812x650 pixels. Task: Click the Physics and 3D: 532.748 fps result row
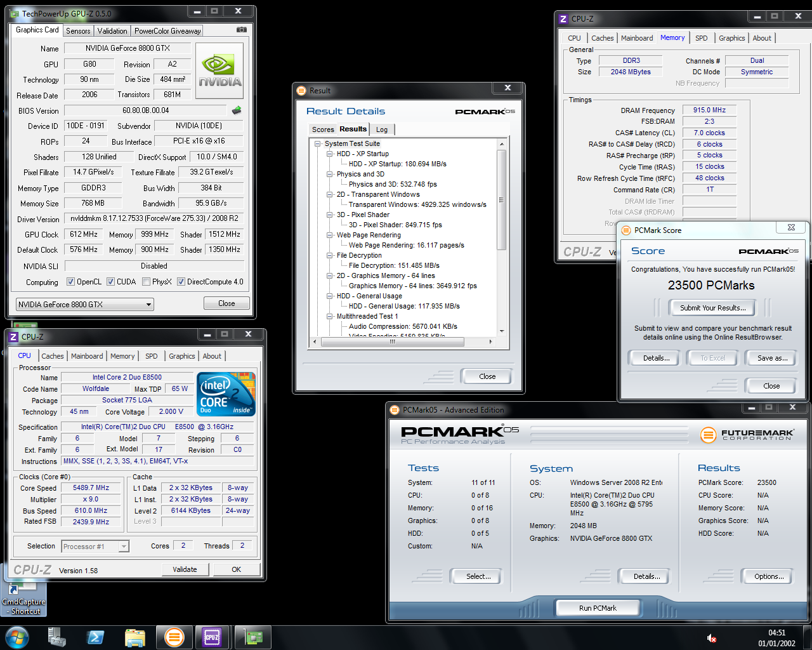click(x=393, y=185)
